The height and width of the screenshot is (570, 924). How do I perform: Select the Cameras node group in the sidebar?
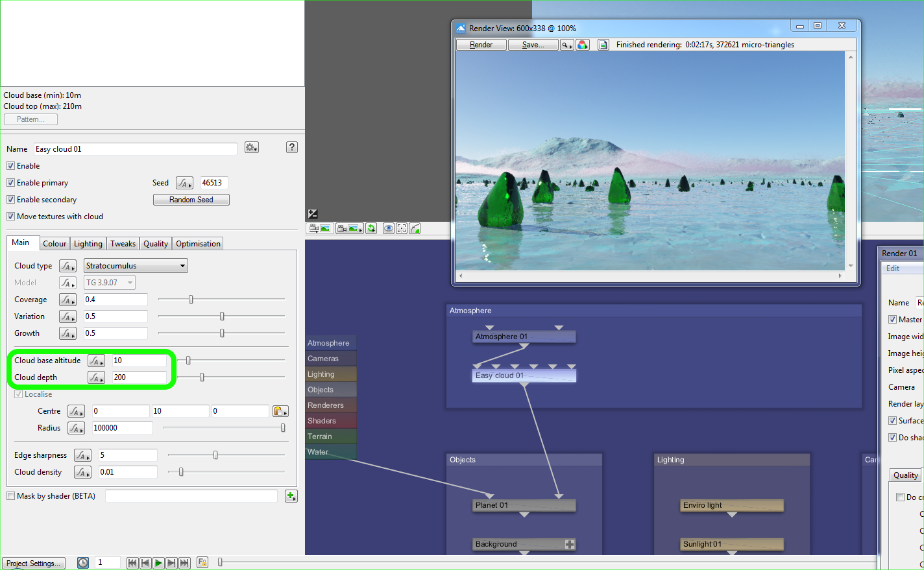coord(331,359)
